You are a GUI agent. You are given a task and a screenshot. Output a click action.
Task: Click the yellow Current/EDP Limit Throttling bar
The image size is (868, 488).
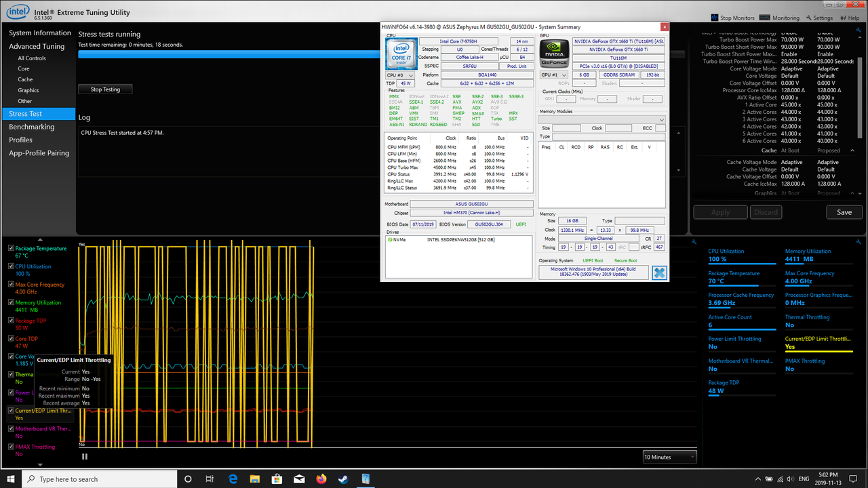coord(819,351)
